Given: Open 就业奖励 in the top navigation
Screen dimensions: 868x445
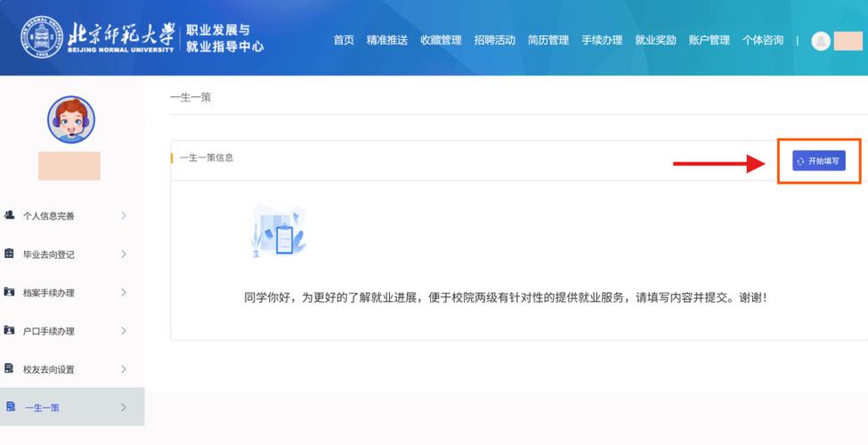Looking at the screenshot, I should click(655, 40).
